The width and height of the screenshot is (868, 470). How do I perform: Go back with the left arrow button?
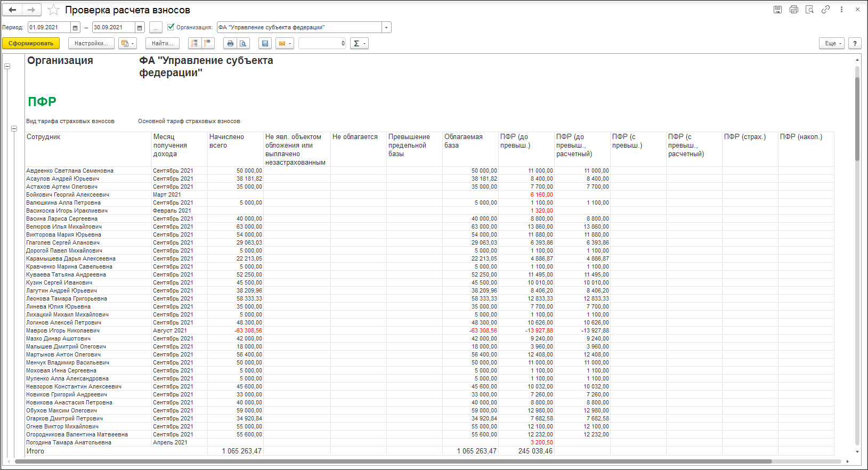(x=12, y=10)
